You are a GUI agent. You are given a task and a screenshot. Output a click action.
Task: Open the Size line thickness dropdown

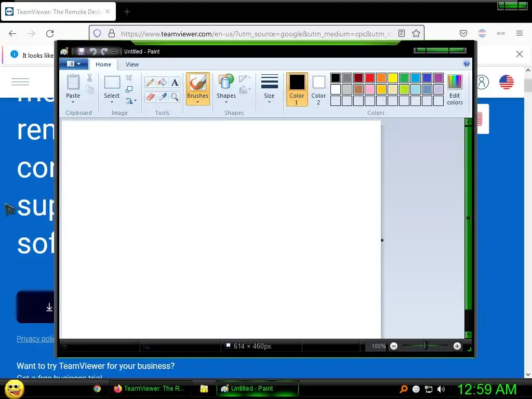point(270,89)
